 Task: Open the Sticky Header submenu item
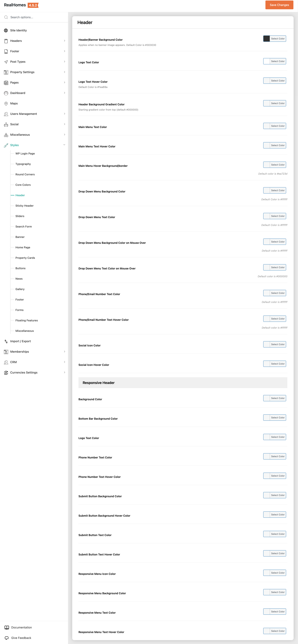[25, 206]
